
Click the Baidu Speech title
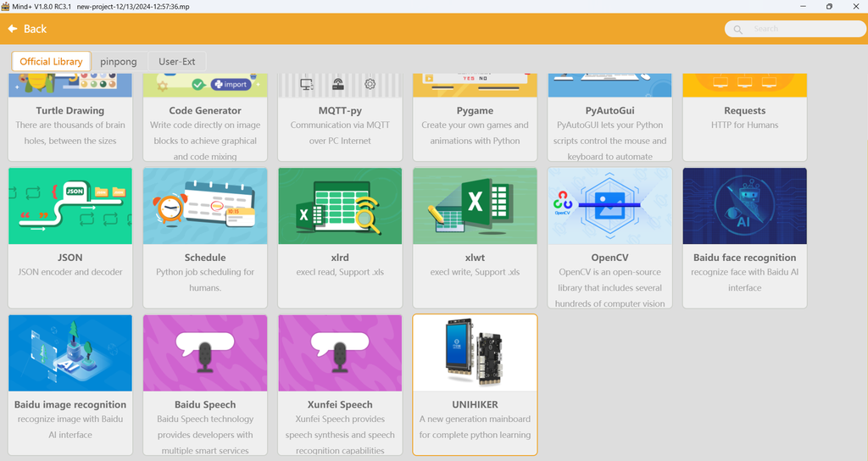[x=205, y=404]
